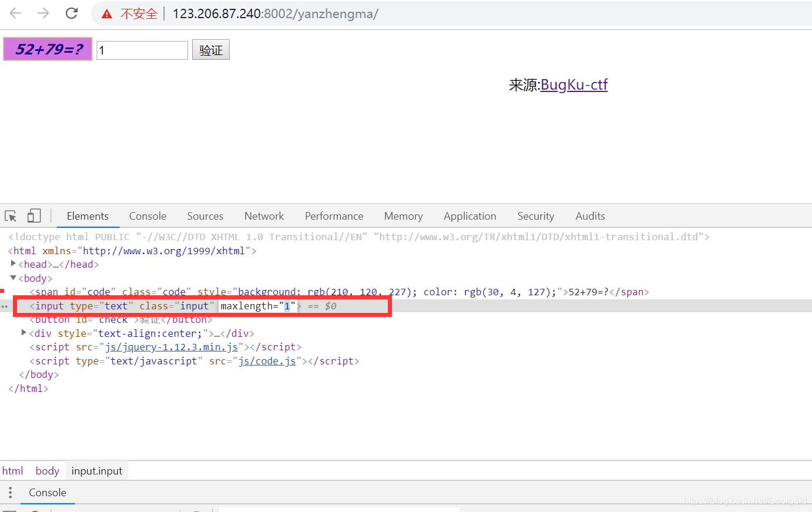812x512 pixels.
Task: Click html in the breadcrumb bar
Action: (13, 471)
